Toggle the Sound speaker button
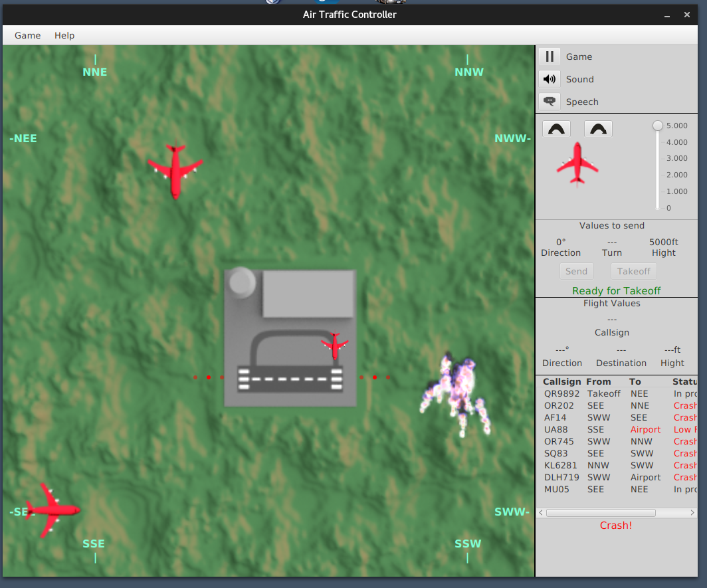This screenshot has width=707, height=588. (549, 79)
